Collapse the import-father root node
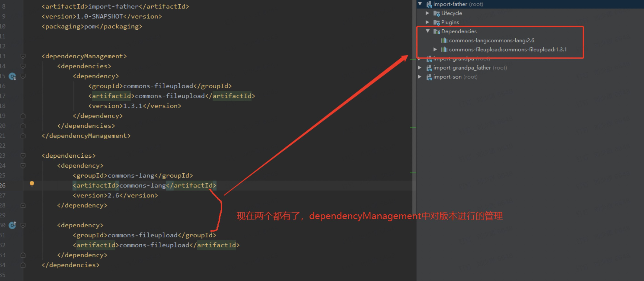The width and height of the screenshot is (644, 281). tap(420, 4)
